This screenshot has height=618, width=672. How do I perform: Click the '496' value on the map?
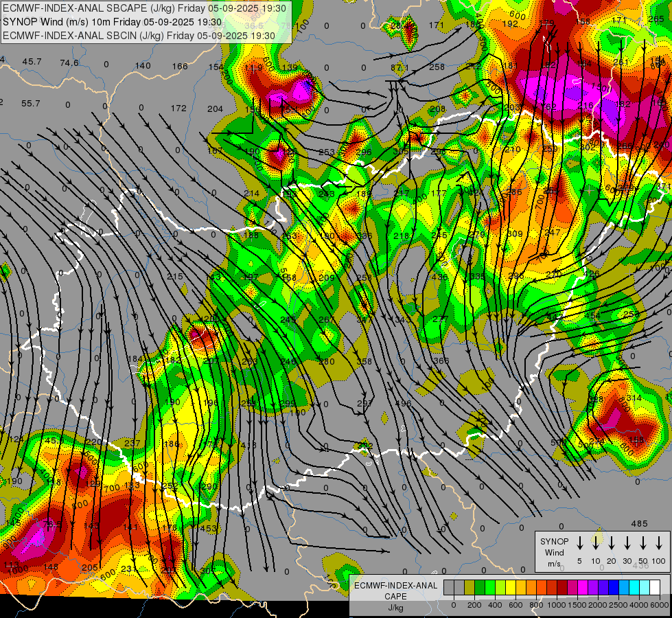click(x=404, y=404)
